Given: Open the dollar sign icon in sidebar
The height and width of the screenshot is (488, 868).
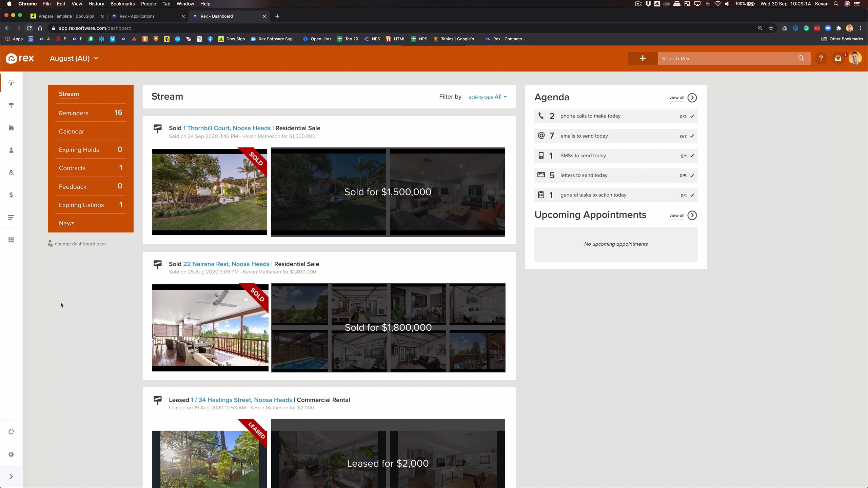Looking at the screenshot, I should (x=11, y=195).
